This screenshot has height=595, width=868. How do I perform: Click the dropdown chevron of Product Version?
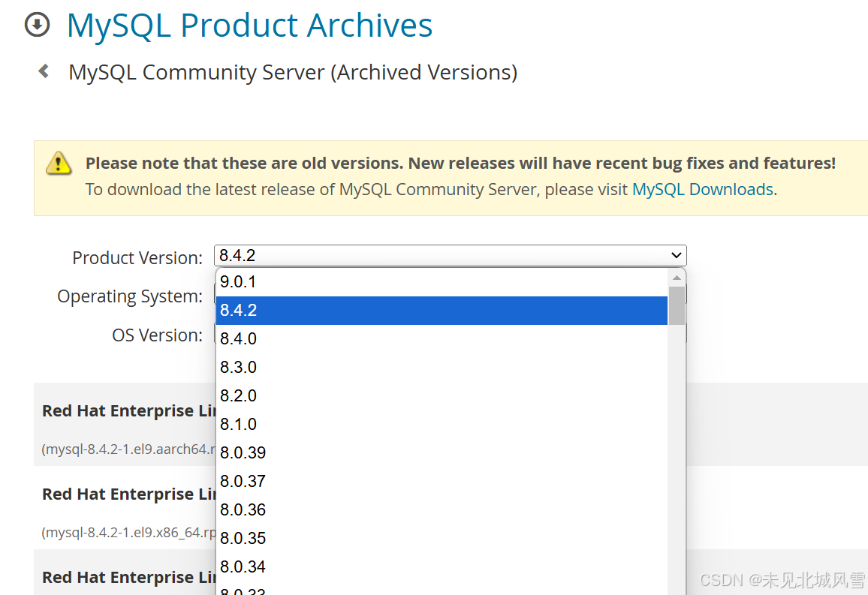[676, 255]
